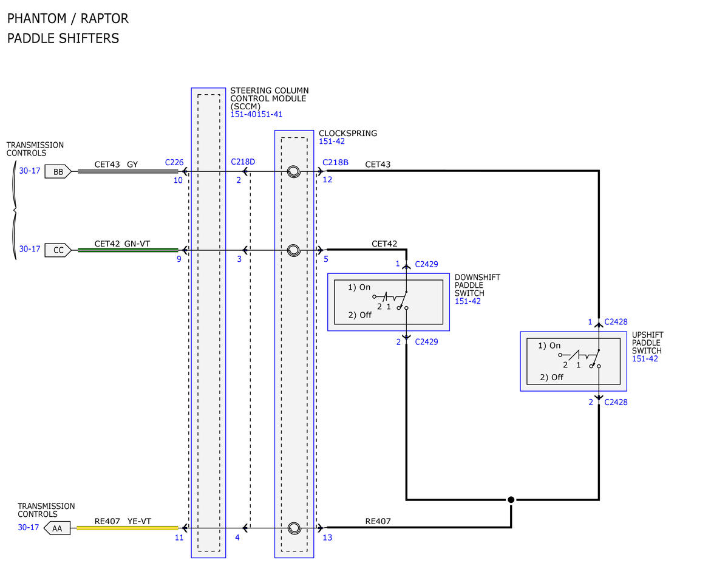728x563 pixels.
Task: Click the '2) Off' text in upshift switch
Action: tap(551, 377)
